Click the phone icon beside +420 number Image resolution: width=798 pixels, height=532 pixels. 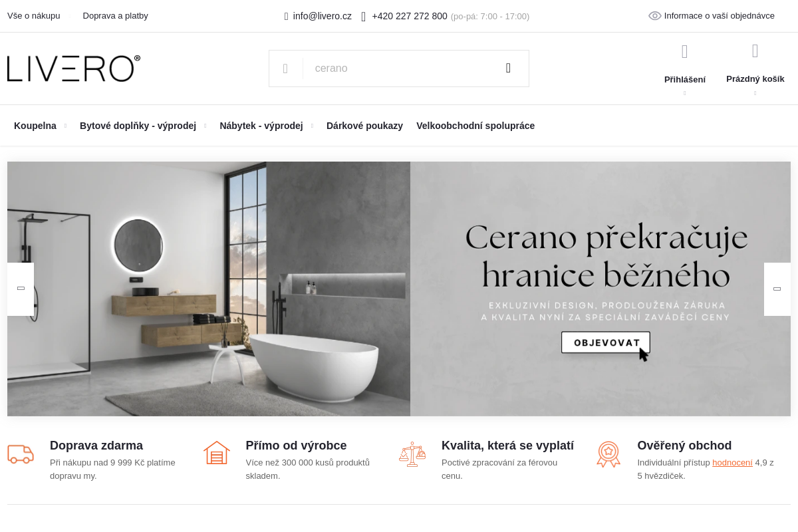pos(364,16)
